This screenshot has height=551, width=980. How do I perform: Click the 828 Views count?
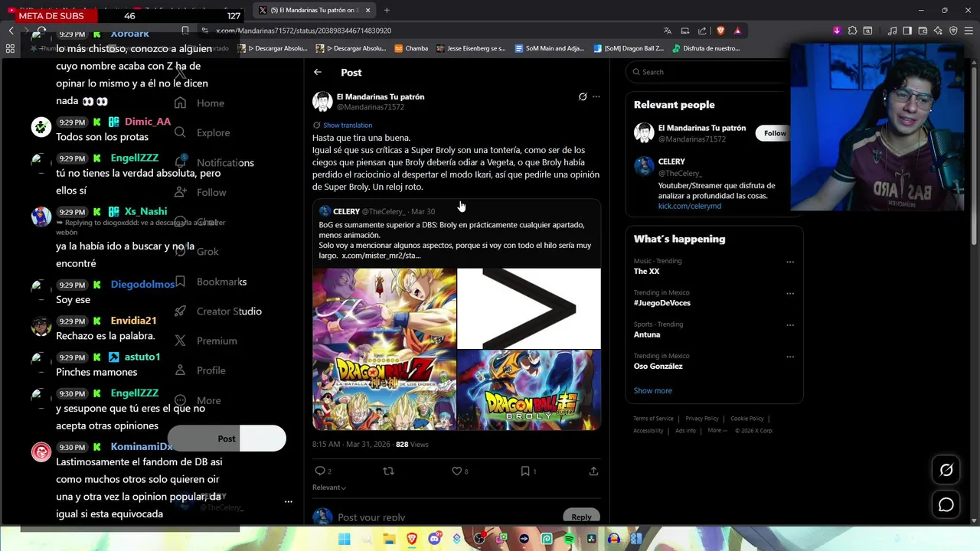tap(412, 445)
